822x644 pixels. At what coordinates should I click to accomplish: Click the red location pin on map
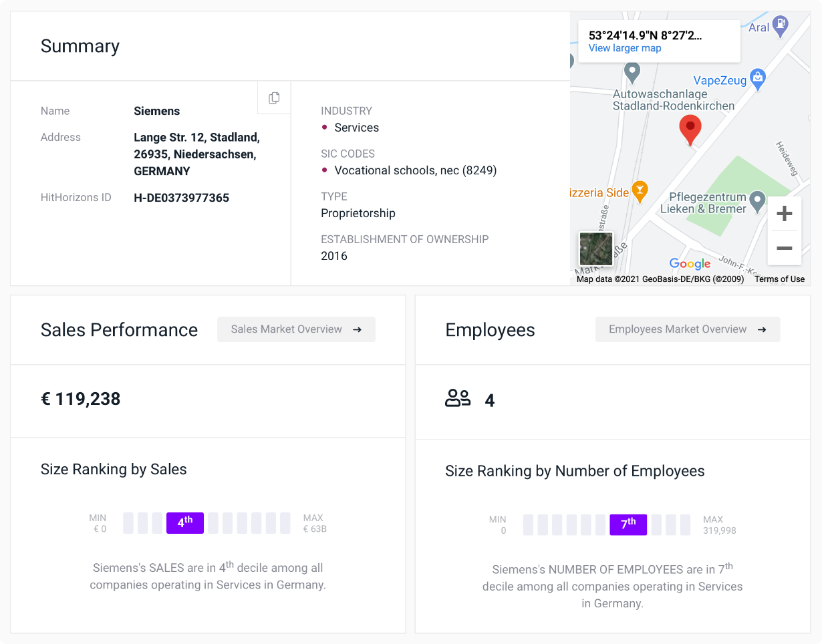pyautogui.click(x=690, y=130)
